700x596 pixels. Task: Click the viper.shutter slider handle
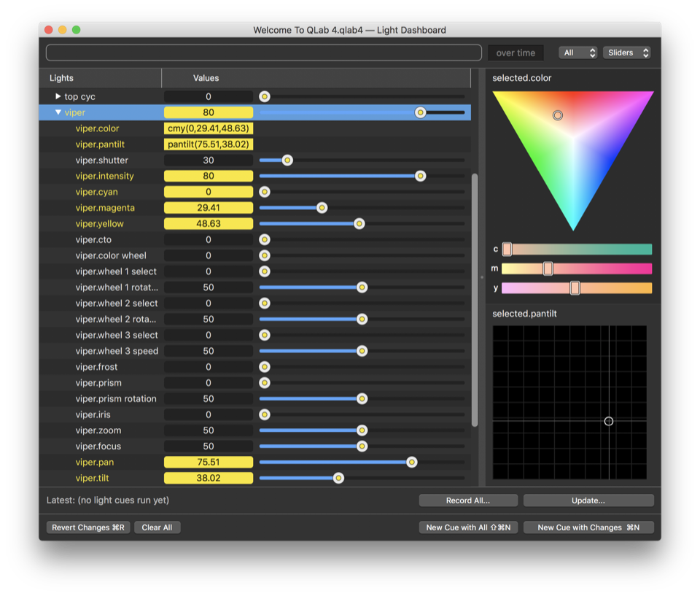tap(287, 160)
